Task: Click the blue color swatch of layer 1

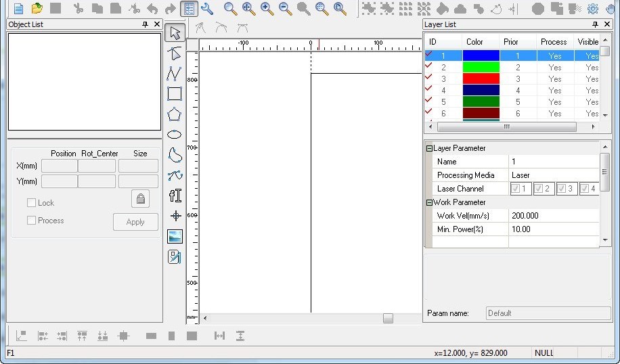Action: point(481,55)
